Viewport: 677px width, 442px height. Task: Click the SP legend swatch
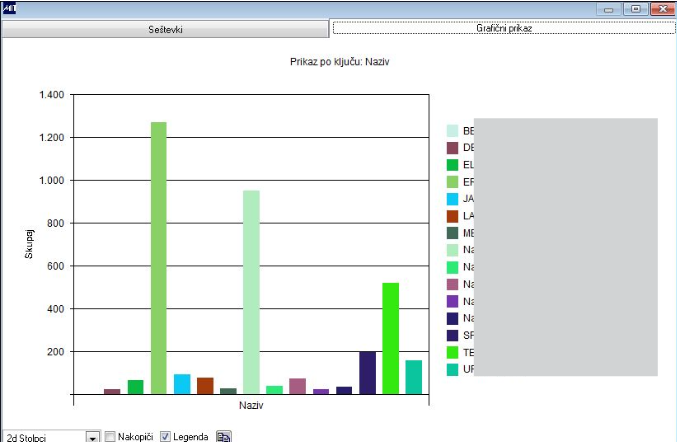pyautogui.click(x=452, y=335)
